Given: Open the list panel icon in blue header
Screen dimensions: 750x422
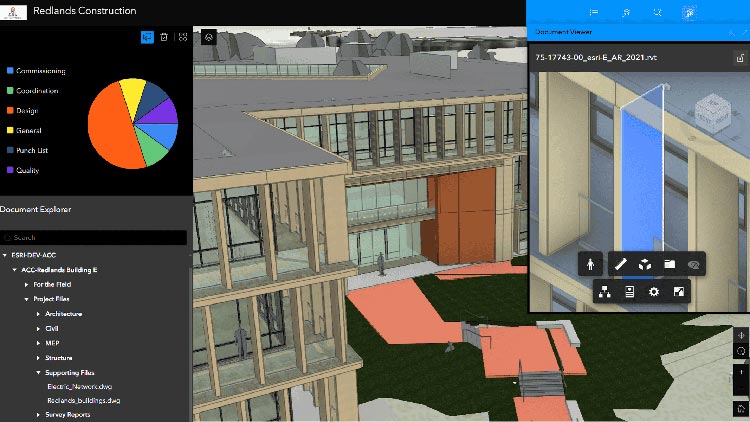Looking at the screenshot, I should [x=594, y=12].
